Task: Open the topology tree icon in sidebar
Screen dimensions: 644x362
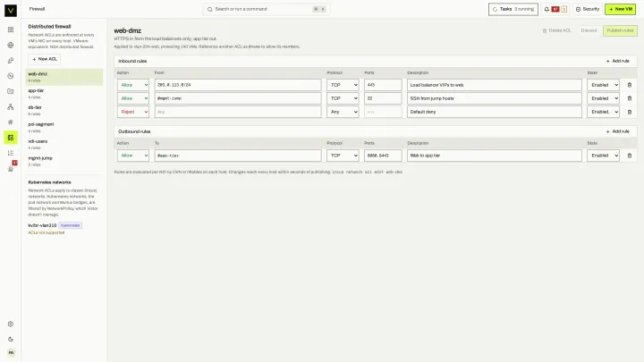Action: [11, 106]
